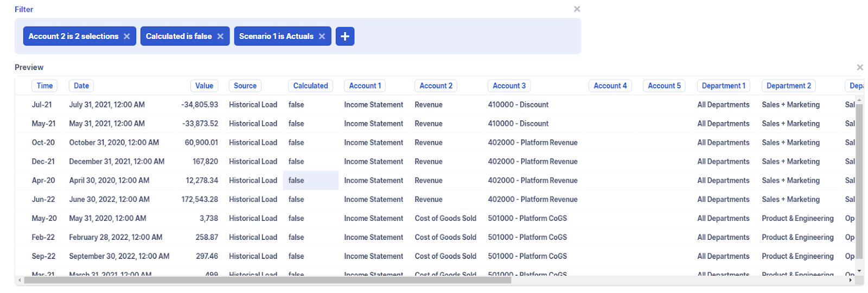Add a new filter with plus button
Image resolution: width=868 pixels, height=293 pixels.
tap(345, 36)
